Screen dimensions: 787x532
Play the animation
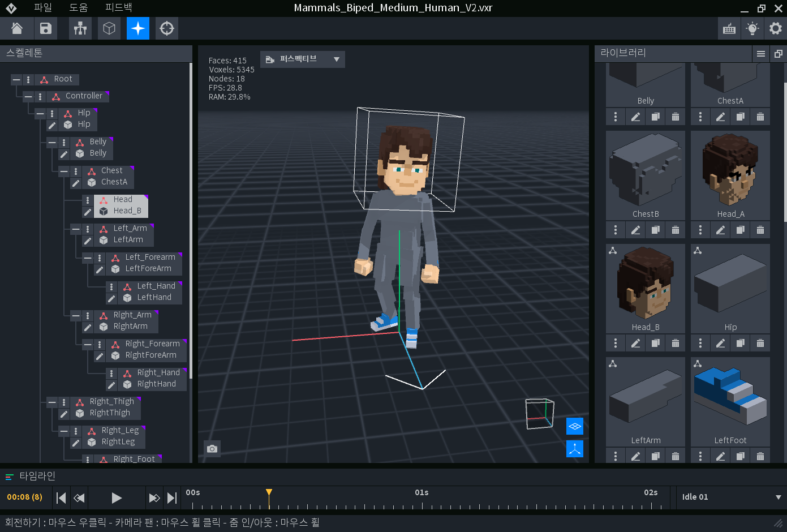coord(117,497)
